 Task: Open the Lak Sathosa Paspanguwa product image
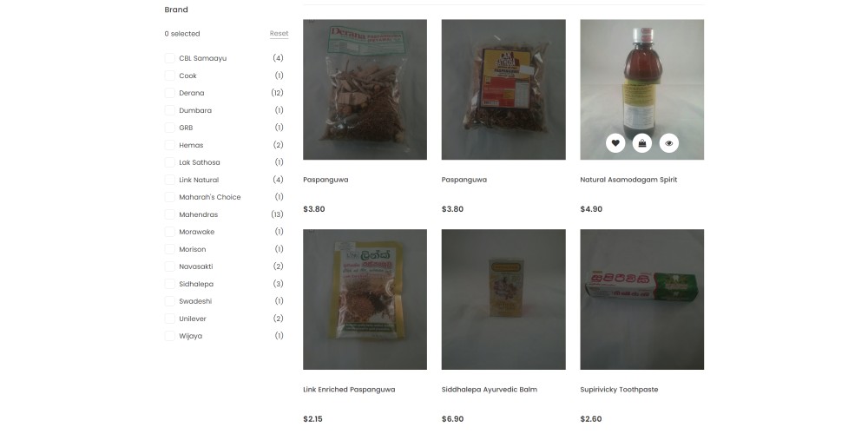pyautogui.click(x=503, y=89)
